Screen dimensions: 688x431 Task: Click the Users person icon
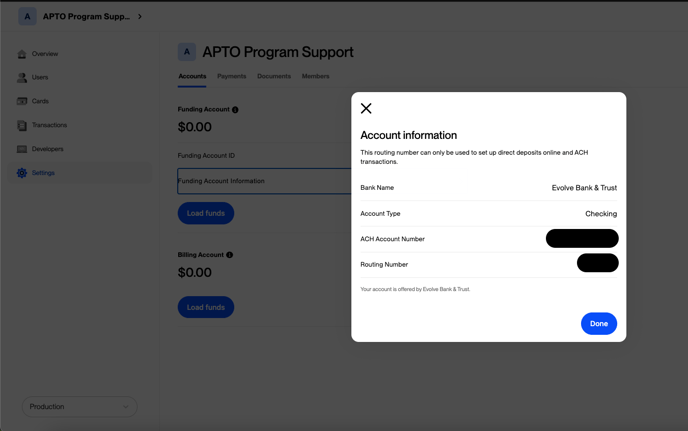point(22,78)
